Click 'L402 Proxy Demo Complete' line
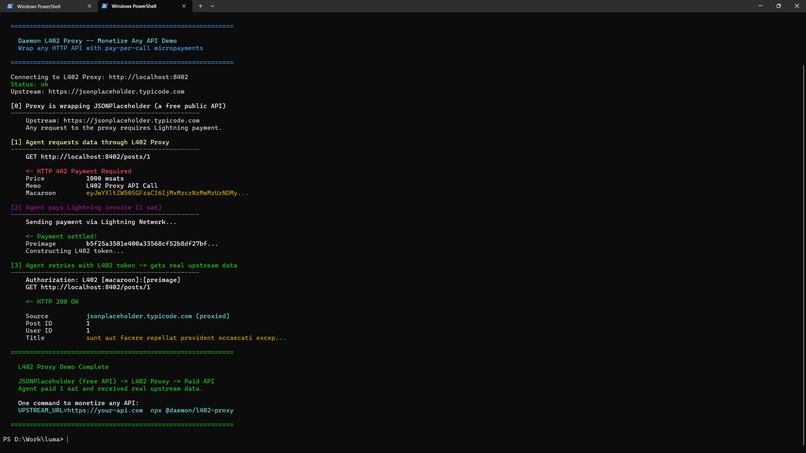Image resolution: width=806 pixels, height=453 pixels. (x=63, y=367)
